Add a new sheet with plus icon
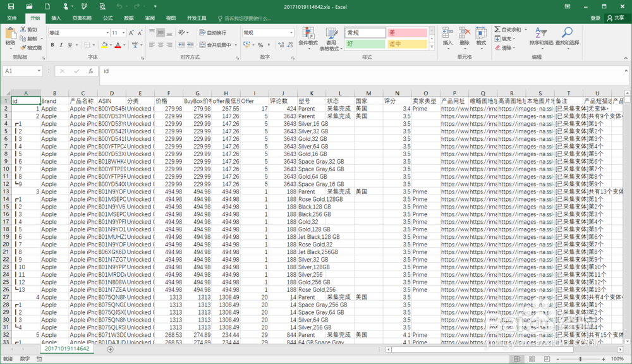The height and width of the screenshot is (364, 632). pyautogui.click(x=110, y=349)
